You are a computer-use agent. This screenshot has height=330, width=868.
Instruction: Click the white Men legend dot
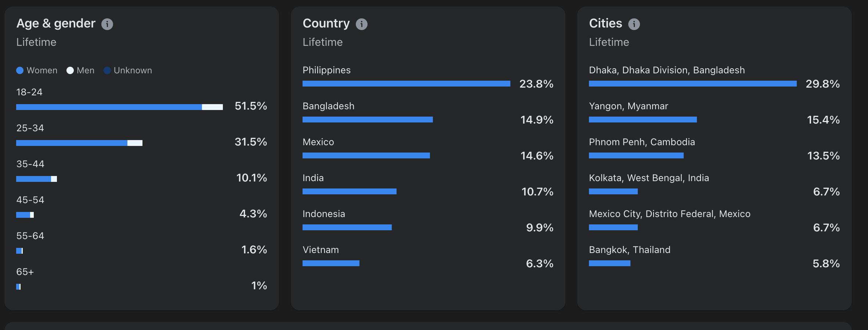click(x=70, y=70)
